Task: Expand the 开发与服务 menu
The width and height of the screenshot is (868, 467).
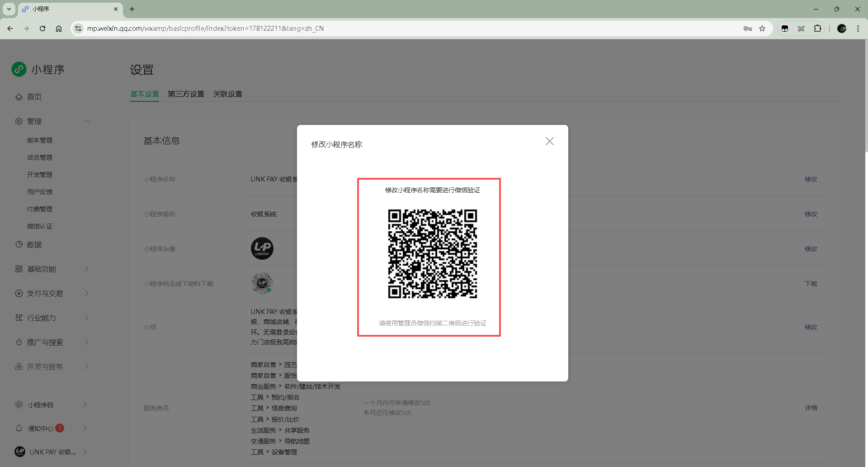Action: [x=87, y=367]
